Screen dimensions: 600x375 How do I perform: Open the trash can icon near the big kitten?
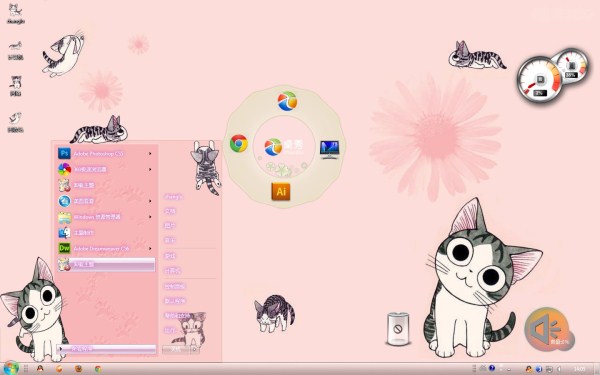398,329
